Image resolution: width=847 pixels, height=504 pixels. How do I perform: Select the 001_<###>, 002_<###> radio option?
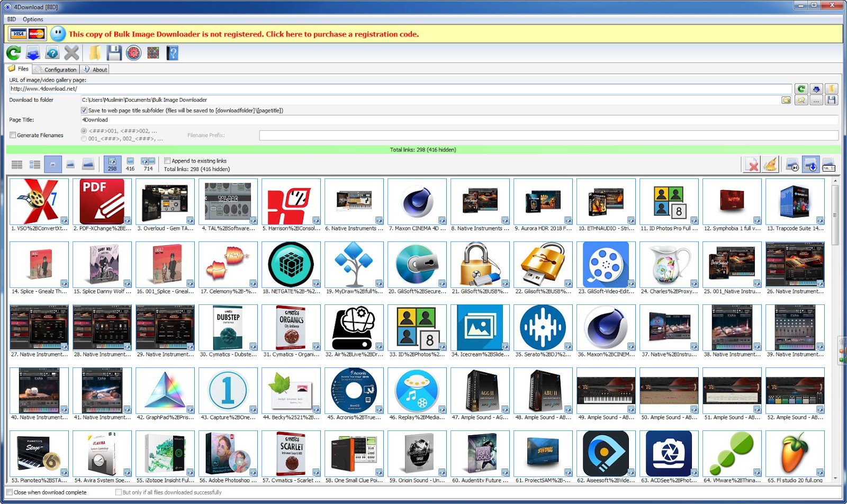84,139
